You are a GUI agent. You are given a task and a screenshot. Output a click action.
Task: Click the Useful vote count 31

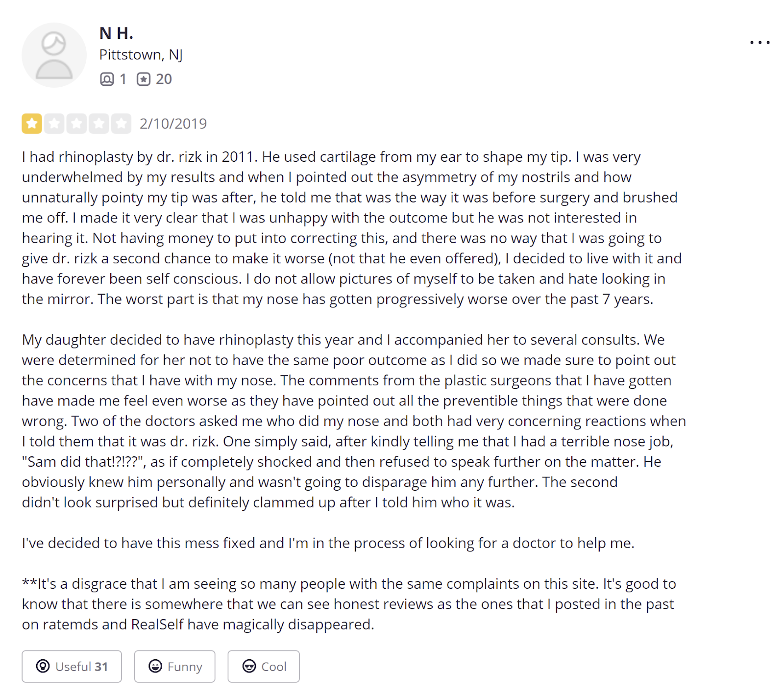[x=101, y=667]
